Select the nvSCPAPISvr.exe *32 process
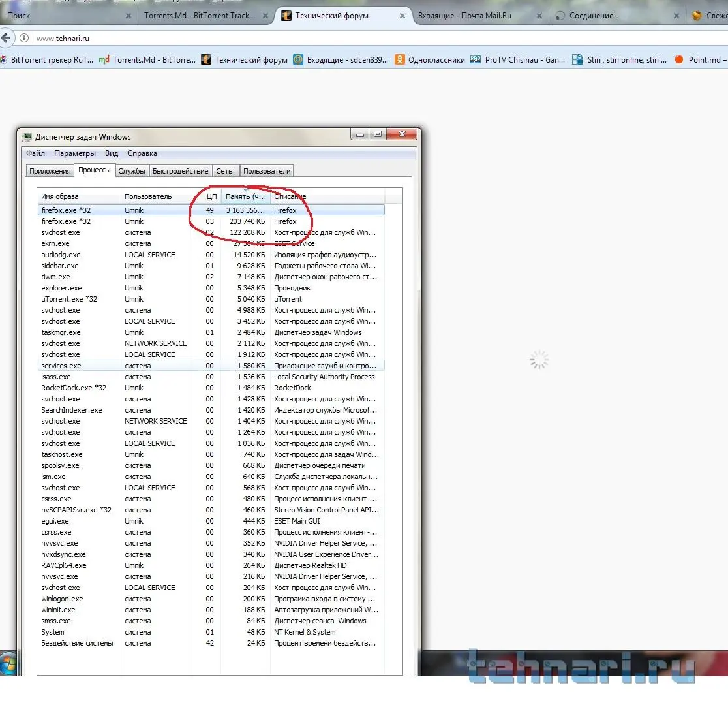This screenshot has width=728, height=705. click(211, 510)
